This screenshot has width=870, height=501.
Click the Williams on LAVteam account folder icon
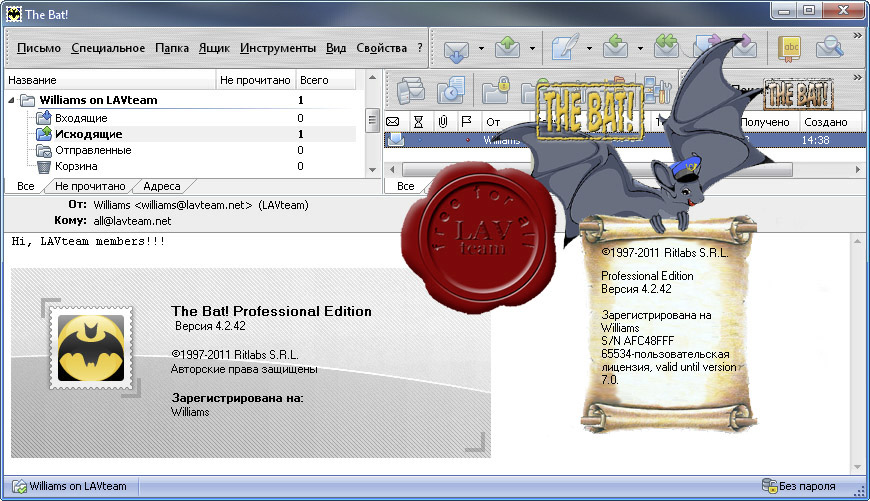pyautogui.click(x=28, y=100)
